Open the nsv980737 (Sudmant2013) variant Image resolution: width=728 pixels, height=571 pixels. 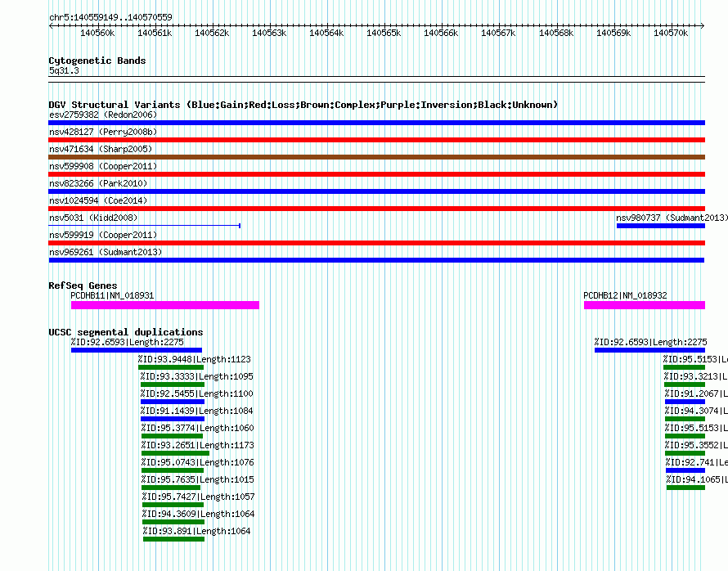point(661,226)
